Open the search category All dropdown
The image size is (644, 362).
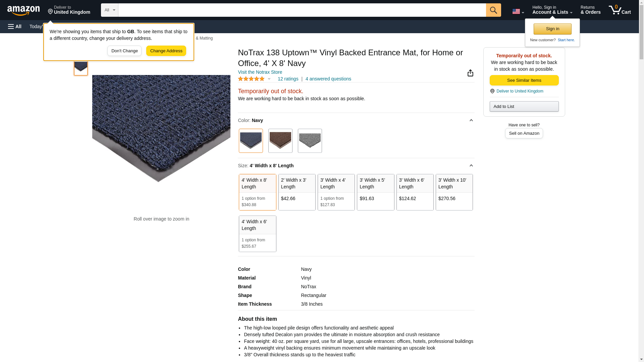point(109,10)
